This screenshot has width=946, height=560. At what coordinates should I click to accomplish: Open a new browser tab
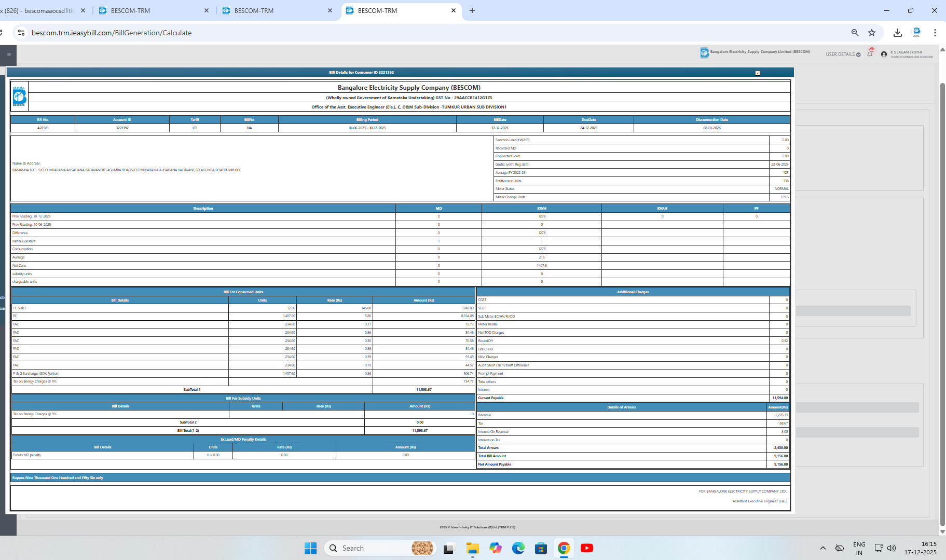coord(472,10)
